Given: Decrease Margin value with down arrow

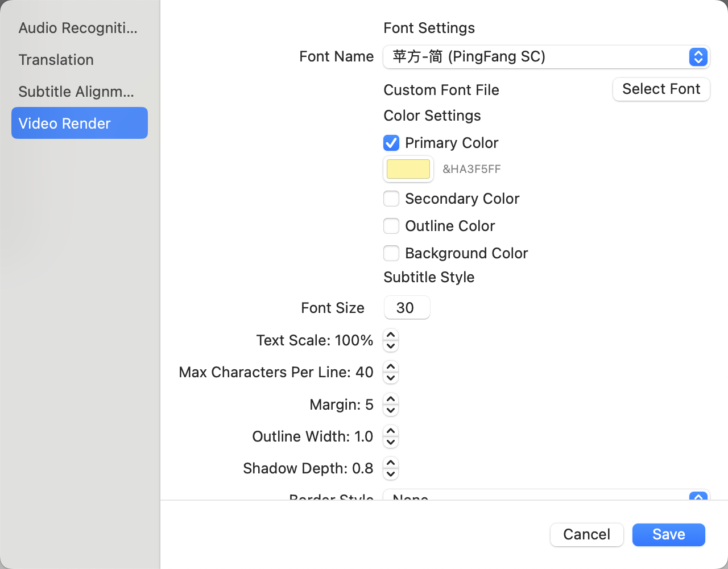Looking at the screenshot, I should coord(391,410).
